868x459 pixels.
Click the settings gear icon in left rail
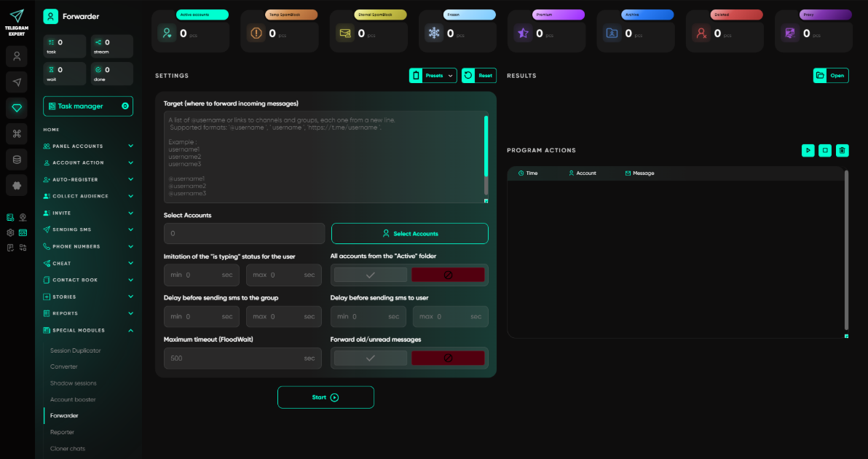10,232
